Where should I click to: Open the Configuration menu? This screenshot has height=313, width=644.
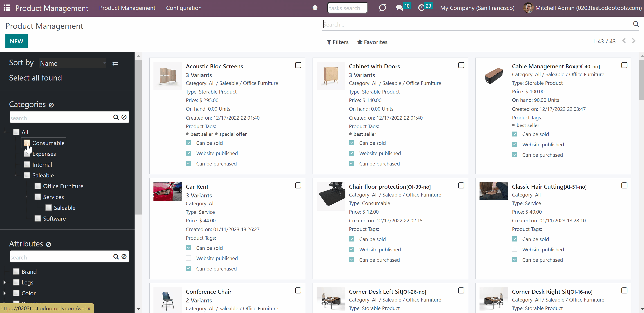point(184,8)
